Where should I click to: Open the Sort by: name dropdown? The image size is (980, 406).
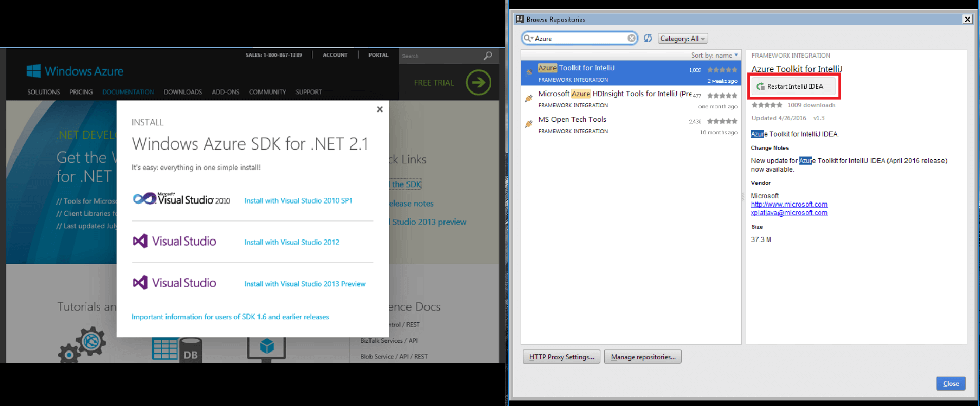click(714, 55)
